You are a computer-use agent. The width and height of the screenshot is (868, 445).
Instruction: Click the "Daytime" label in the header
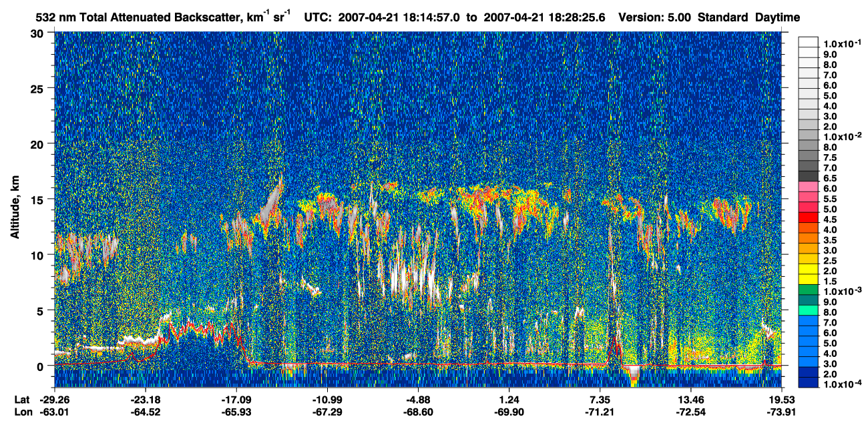[778, 17]
